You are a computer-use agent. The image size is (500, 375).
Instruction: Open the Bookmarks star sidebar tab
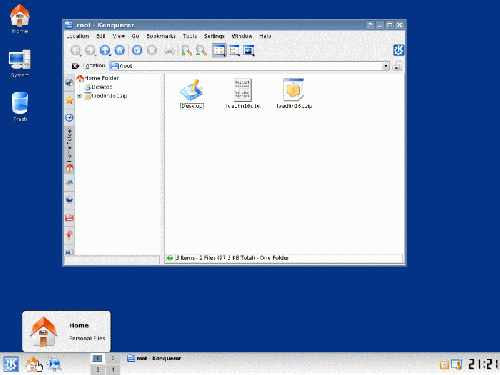(69, 100)
